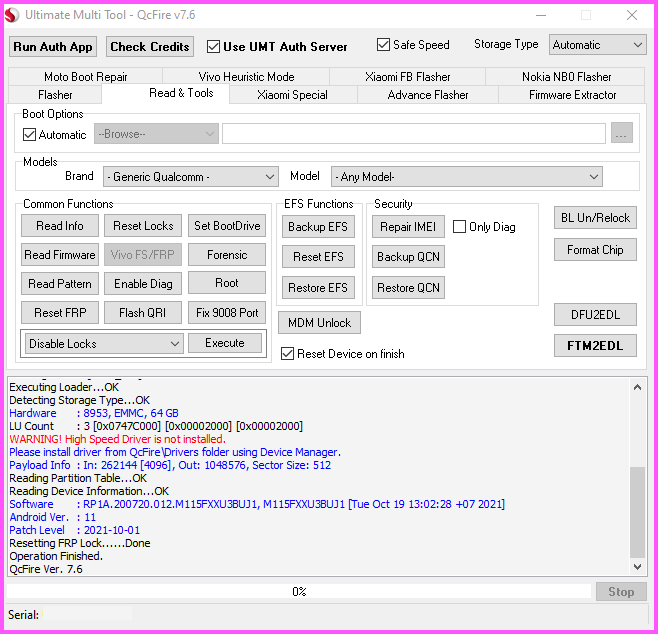Open the Brand dropdown Generic Qualcomm

click(191, 177)
